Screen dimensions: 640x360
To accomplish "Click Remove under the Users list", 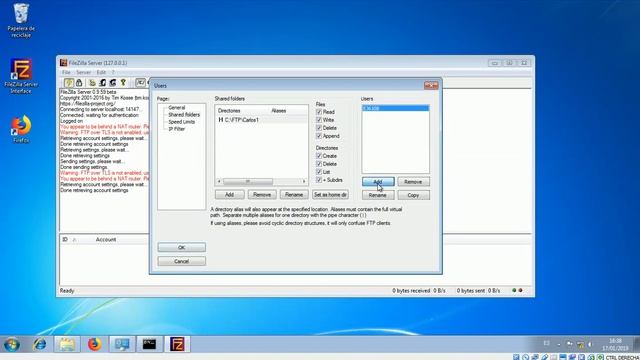I will point(413,182).
